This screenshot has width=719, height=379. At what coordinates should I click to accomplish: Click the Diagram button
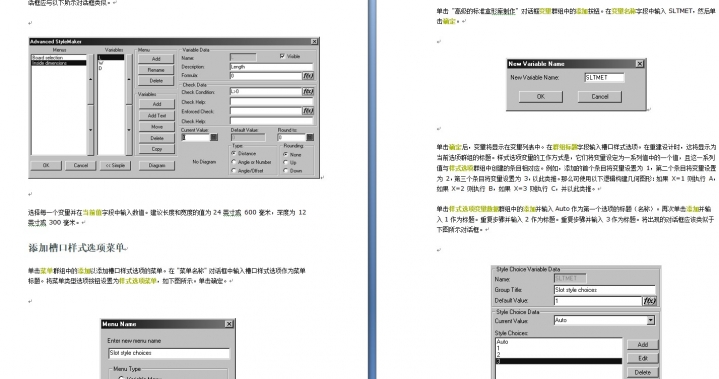point(157,165)
